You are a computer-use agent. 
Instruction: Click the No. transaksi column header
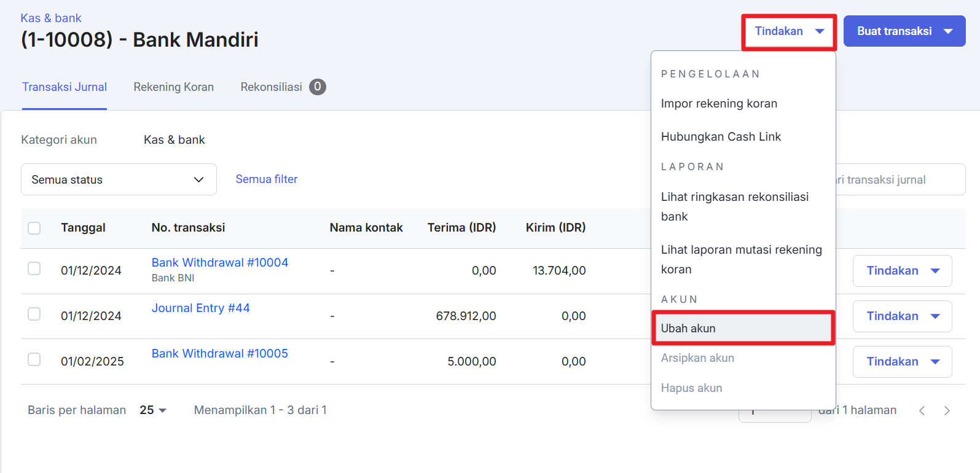(188, 227)
